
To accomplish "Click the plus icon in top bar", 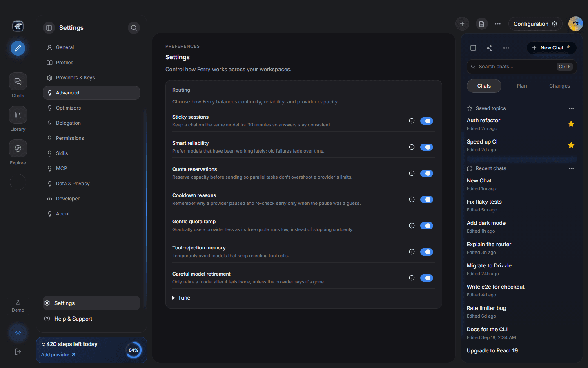I will pyautogui.click(x=462, y=24).
